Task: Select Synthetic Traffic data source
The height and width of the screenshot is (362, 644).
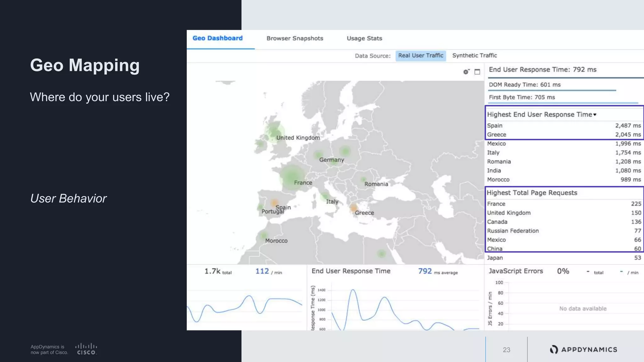Action: click(x=475, y=56)
